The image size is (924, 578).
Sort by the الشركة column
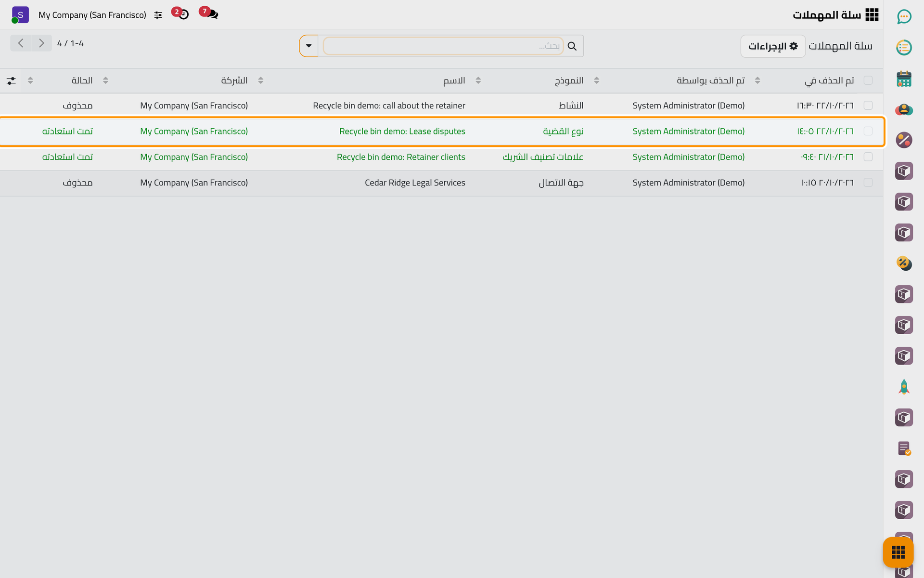click(234, 80)
